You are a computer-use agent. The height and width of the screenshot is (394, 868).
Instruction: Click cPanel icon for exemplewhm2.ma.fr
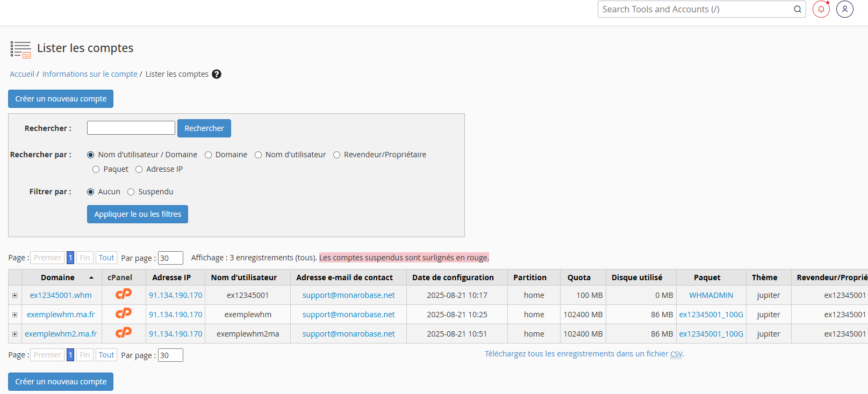124,333
